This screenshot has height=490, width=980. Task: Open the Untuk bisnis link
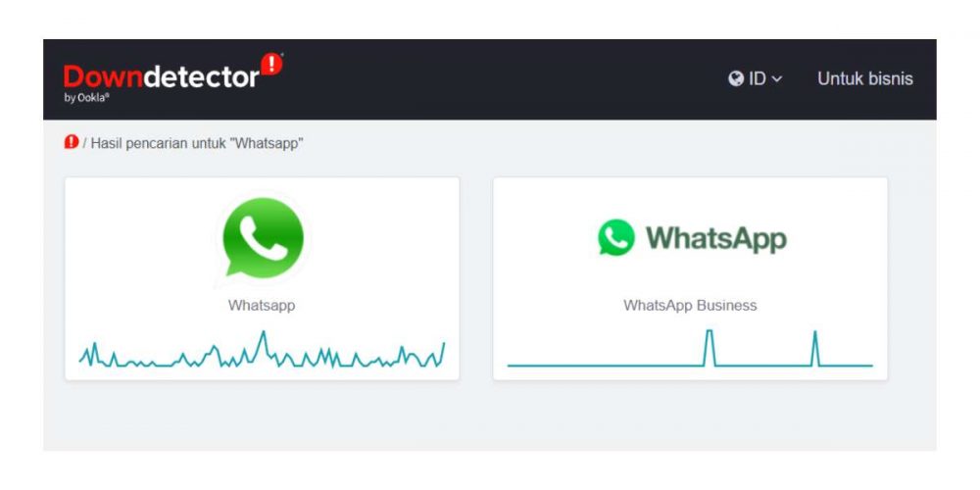point(865,78)
